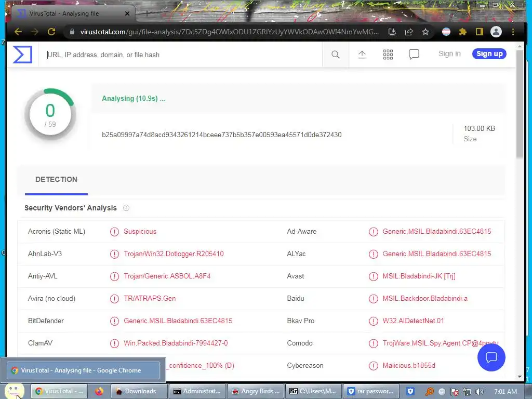Open the comments speech bubble icon

[x=414, y=54]
